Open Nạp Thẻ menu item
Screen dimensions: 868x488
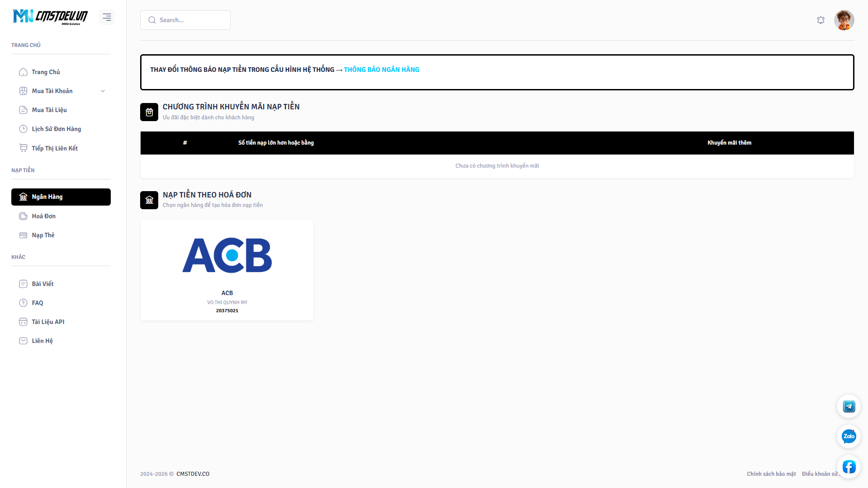[43, 235]
